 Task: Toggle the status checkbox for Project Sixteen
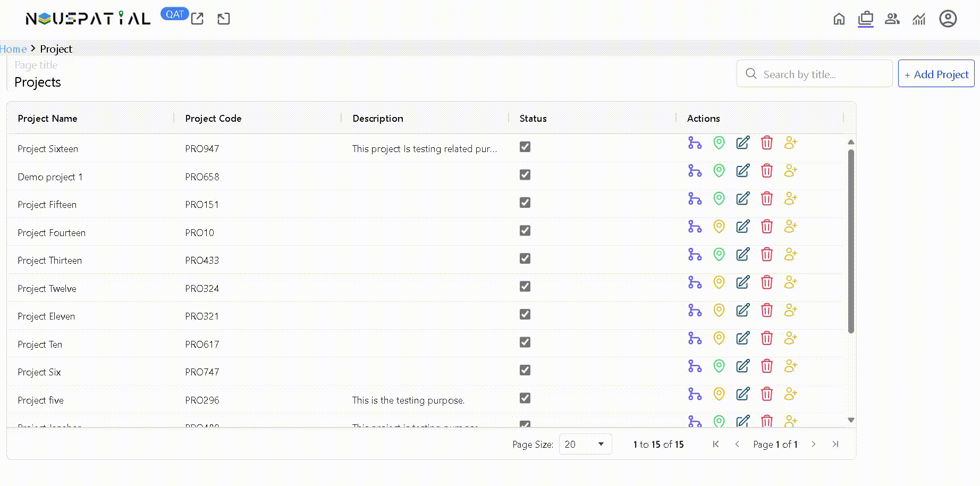525,147
